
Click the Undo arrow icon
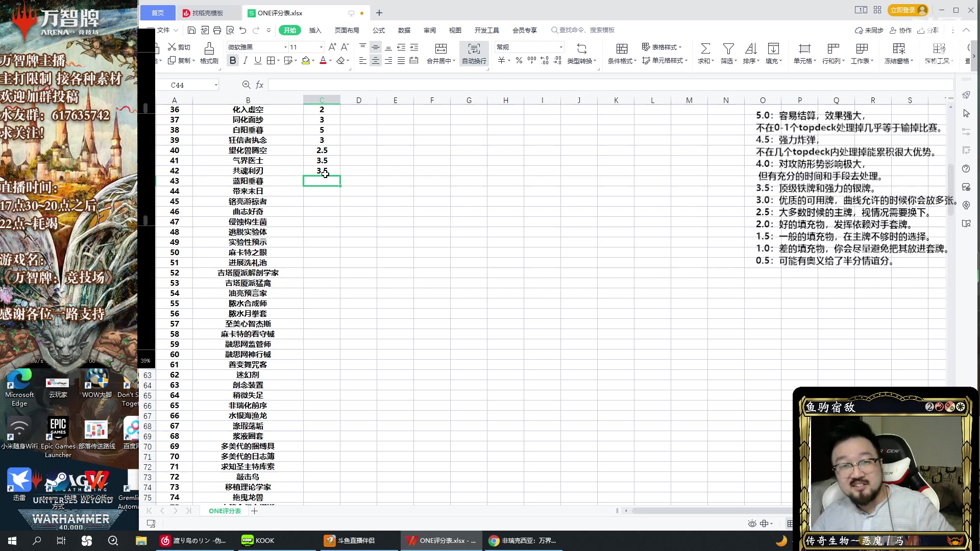[243, 30]
